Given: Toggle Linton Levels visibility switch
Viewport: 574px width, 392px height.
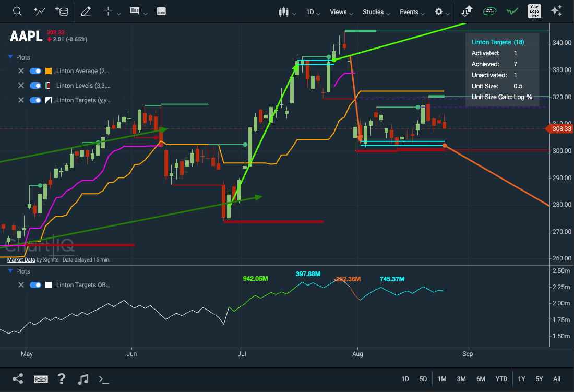Looking at the screenshot, I should pos(35,86).
